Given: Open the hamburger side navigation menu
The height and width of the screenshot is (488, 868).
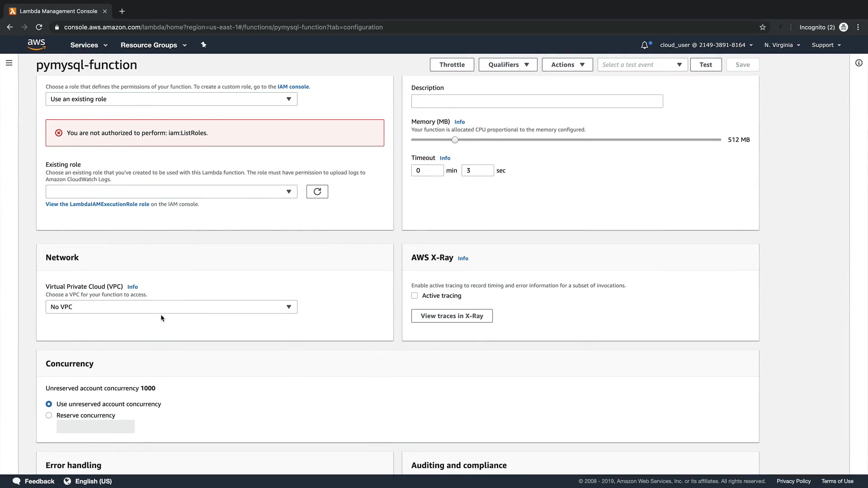Looking at the screenshot, I should (9, 63).
